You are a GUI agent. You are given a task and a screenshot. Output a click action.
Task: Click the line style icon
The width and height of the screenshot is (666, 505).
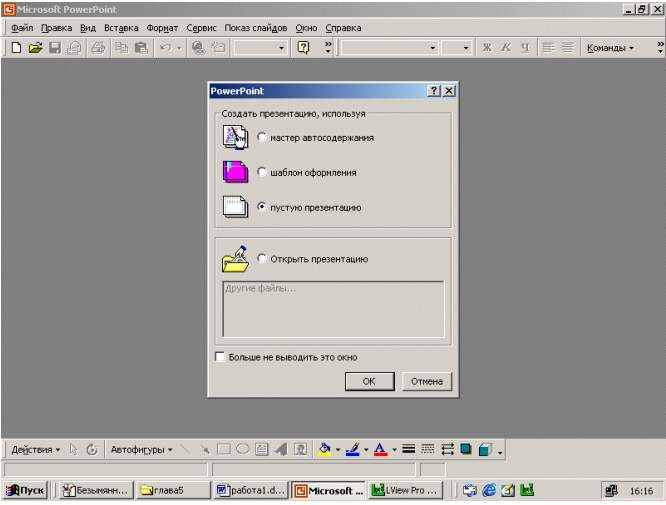pyautogui.click(x=409, y=449)
